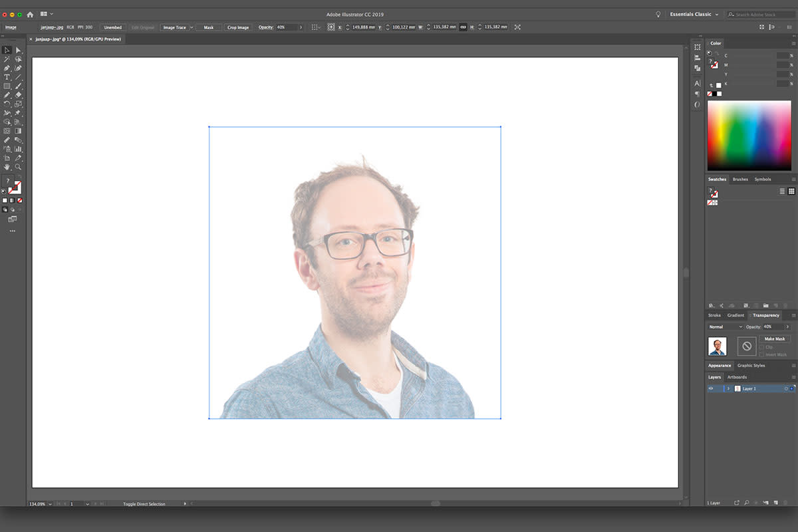Click Locate Object magnifier in Layers panel

point(747,503)
